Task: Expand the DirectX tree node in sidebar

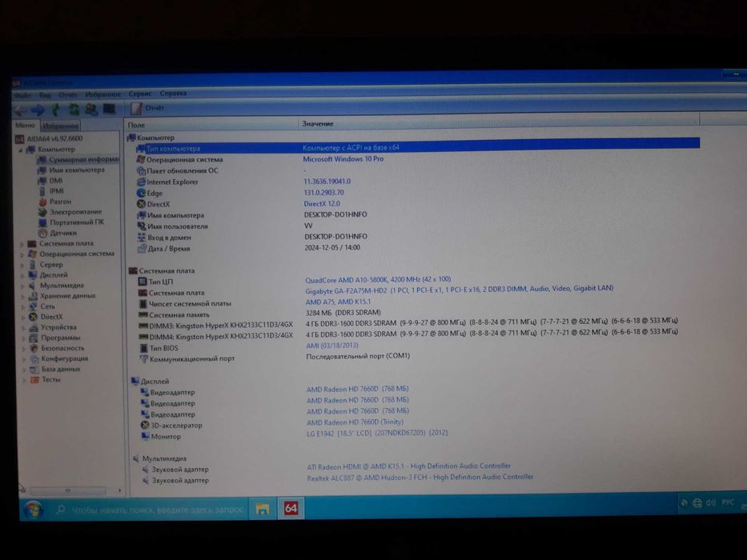Action: tap(23, 318)
